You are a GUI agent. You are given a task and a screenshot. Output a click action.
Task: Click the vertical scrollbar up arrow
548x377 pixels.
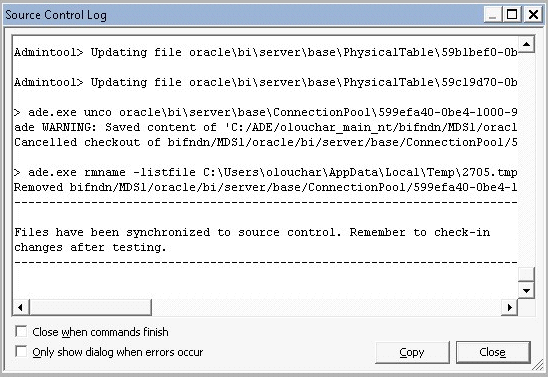point(526,44)
